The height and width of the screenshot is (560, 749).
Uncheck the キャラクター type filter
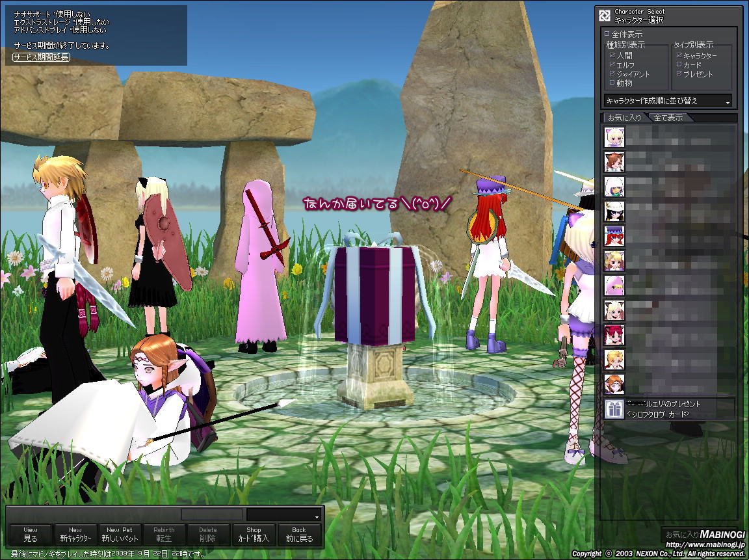pos(679,55)
